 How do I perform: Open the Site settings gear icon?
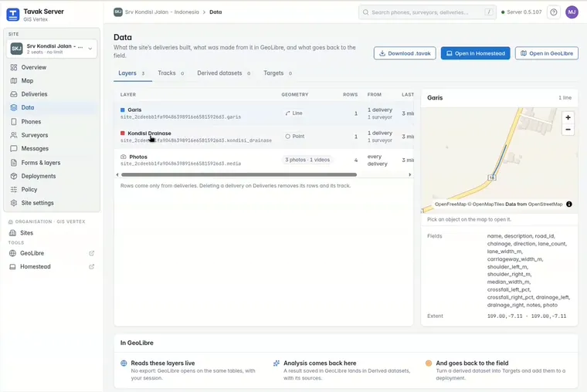click(x=14, y=203)
